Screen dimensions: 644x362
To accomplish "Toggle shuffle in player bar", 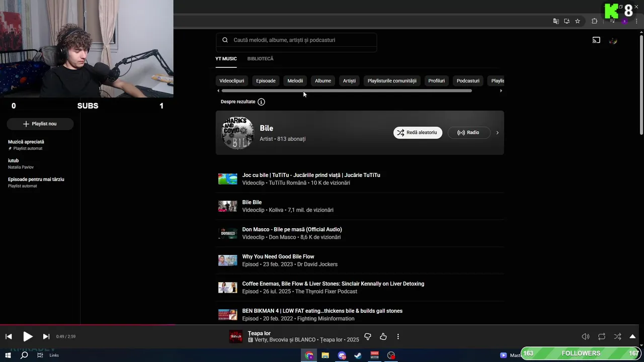I will click(617, 337).
